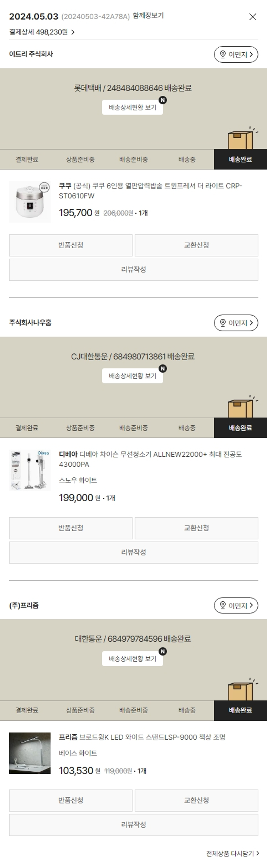Open 이민지 recipient for 주식회사나우홈
Image resolution: width=267 pixels, height=868 pixels.
click(236, 323)
